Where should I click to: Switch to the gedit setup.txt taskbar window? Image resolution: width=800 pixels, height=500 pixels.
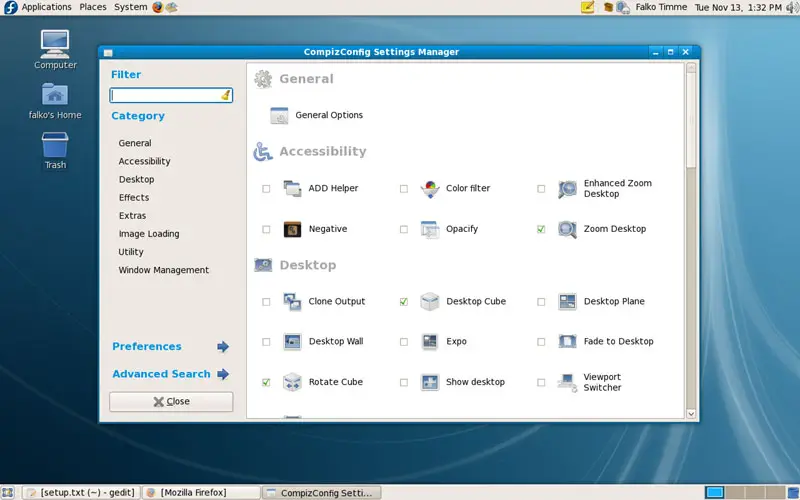82,492
